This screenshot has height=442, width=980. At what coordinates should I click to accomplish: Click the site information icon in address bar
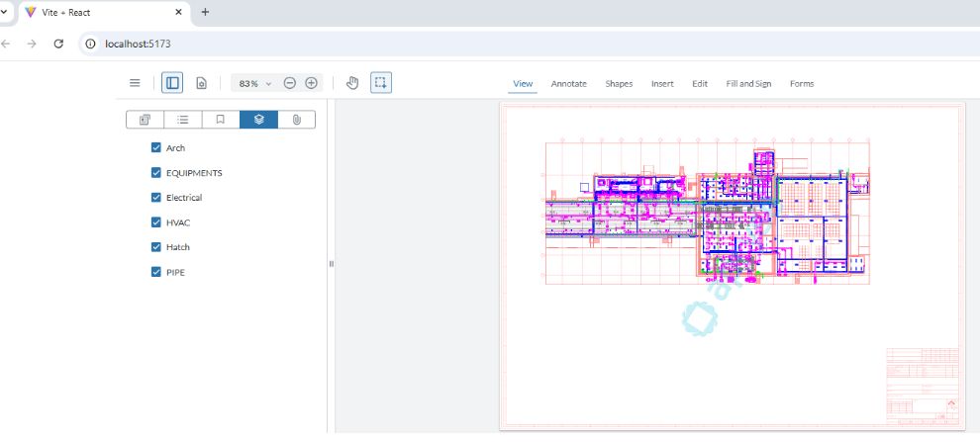pyautogui.click(x=91, y=44)
